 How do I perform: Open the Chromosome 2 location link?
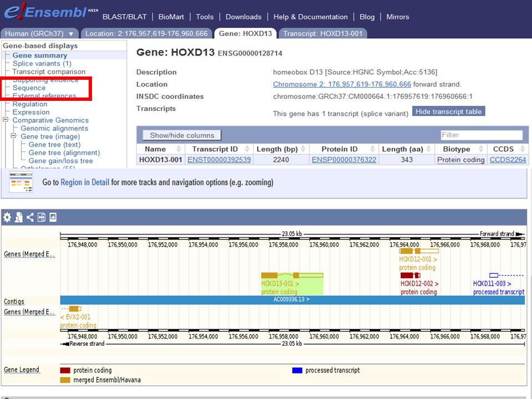(x=342, y=84)
